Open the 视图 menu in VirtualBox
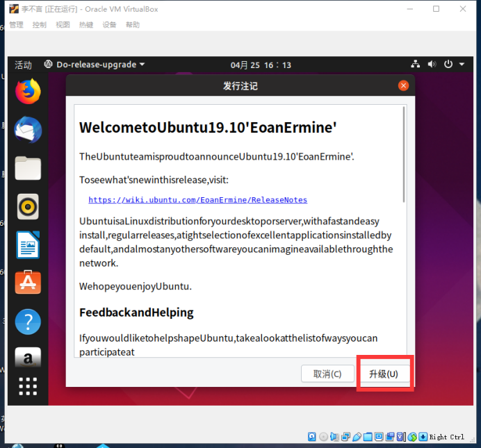The height and width of the screenshot is (448, 481). click(63, 25)
